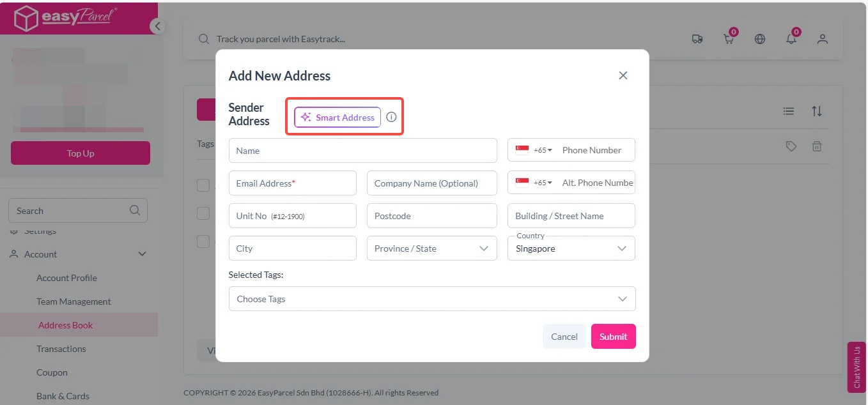
Task: Open the globe language selector icon
Action: 759,39
